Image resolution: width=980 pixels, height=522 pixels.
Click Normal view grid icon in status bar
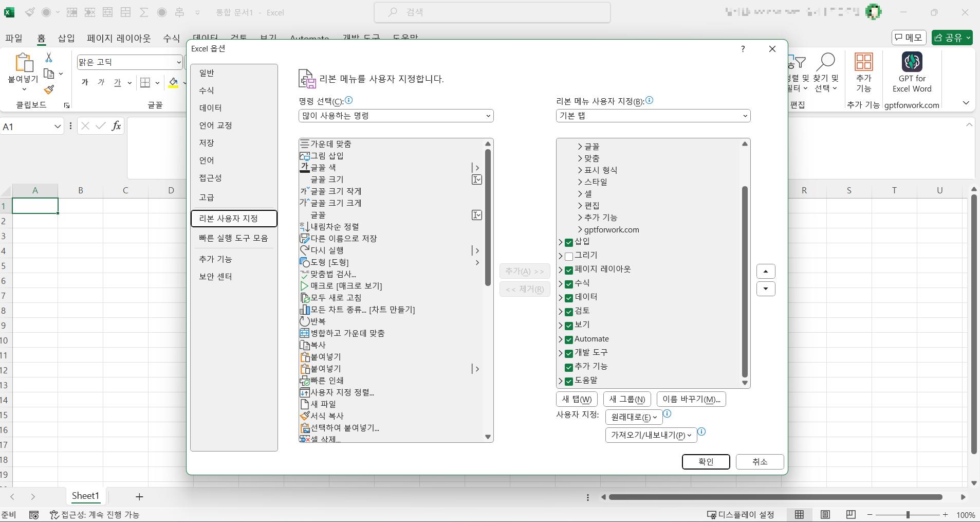click(x=800, y=515)
